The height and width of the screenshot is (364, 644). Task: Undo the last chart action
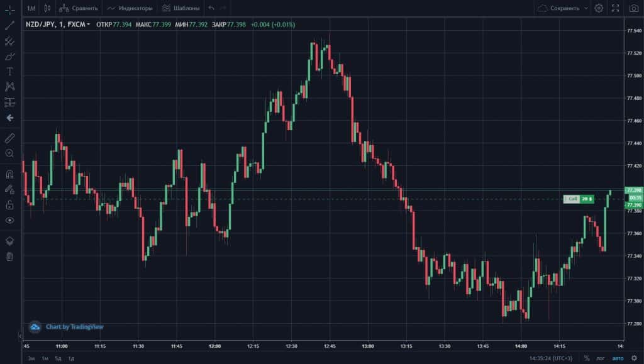tap(211, 8)
